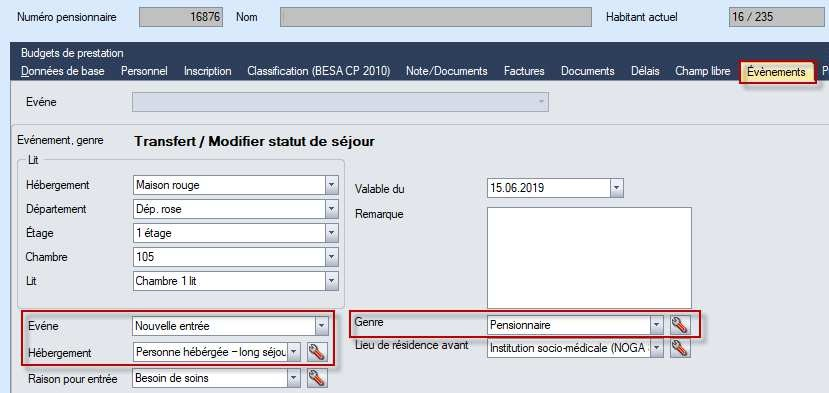Open the Hébergement Maison rouge dropdown

point(331,185)
